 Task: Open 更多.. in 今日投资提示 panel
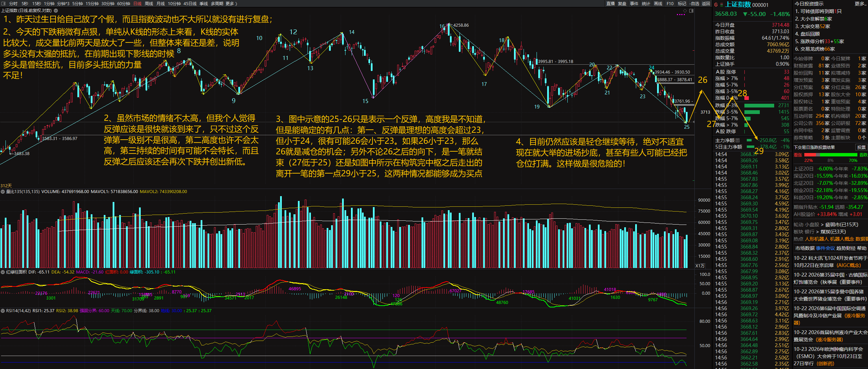[x=860, y=4]
